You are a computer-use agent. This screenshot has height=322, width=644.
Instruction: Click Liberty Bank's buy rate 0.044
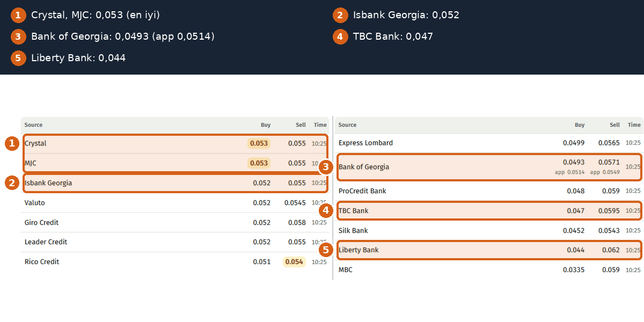pyautogui.click(x=576, y=250)
